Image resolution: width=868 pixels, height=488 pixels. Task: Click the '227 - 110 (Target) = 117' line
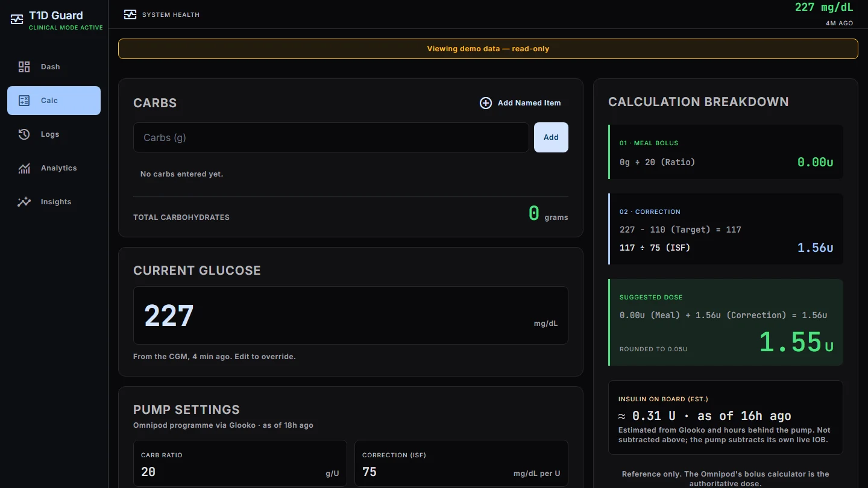[681, 230]
